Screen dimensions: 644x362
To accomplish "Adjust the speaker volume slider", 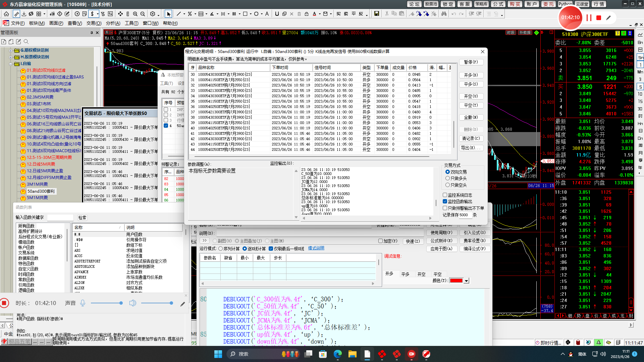I will click(157, 303).
